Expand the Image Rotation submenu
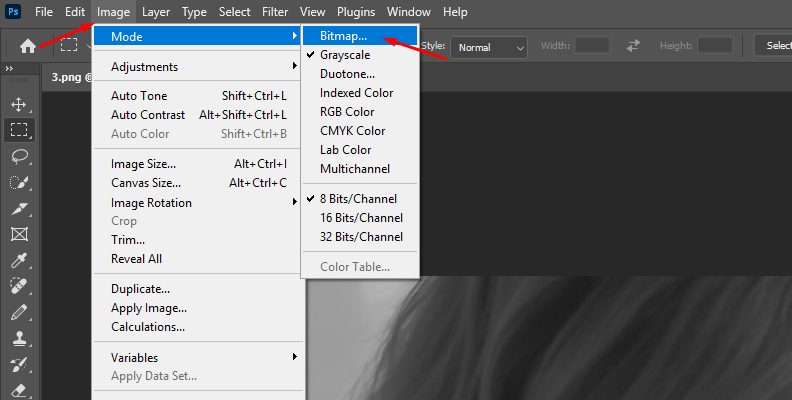 [x=199, y=203]
